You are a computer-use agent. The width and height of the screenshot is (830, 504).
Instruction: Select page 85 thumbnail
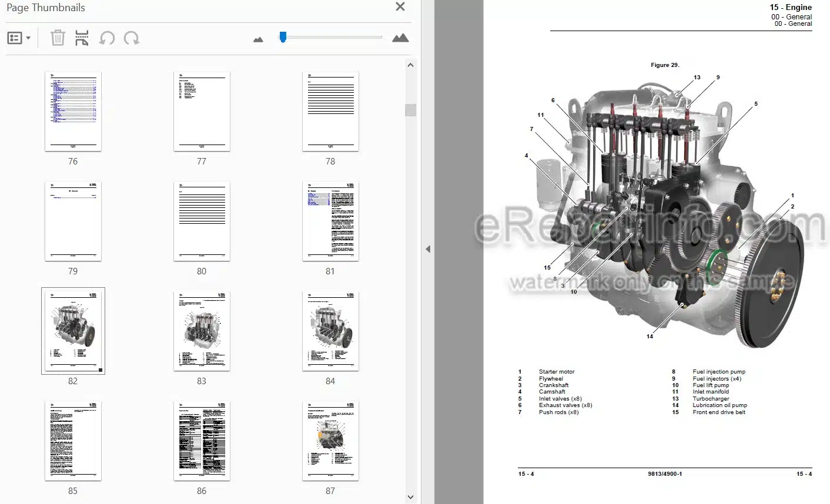[73, 441]
